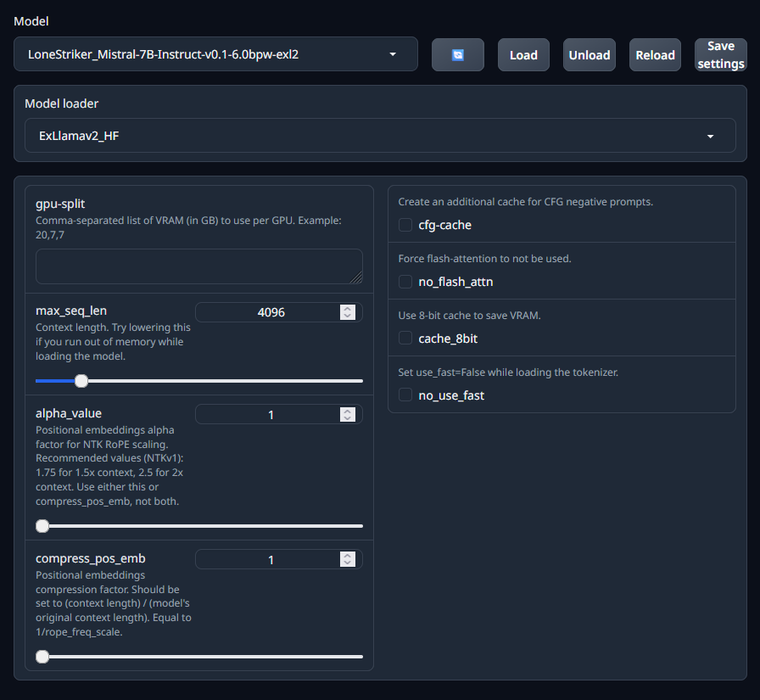Click the alpha_value slider handle

(42, 526)
